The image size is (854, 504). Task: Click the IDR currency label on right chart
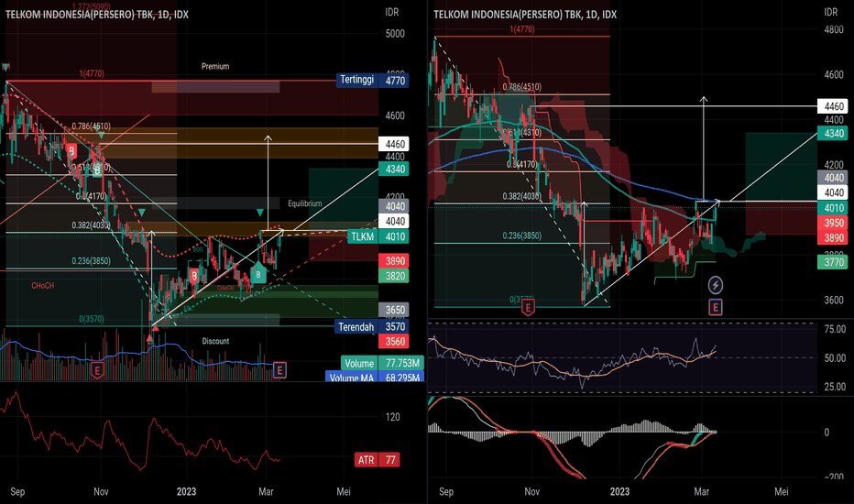click(831, 12)
